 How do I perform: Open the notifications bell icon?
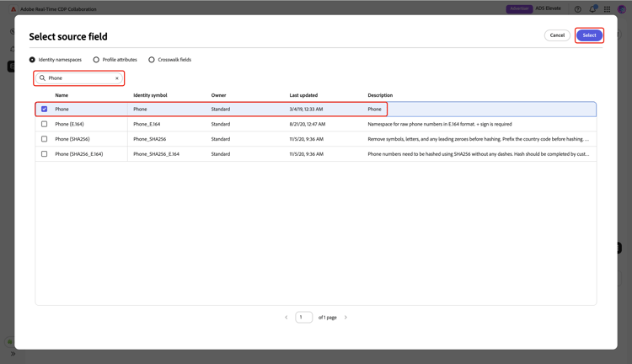point(592,9)
